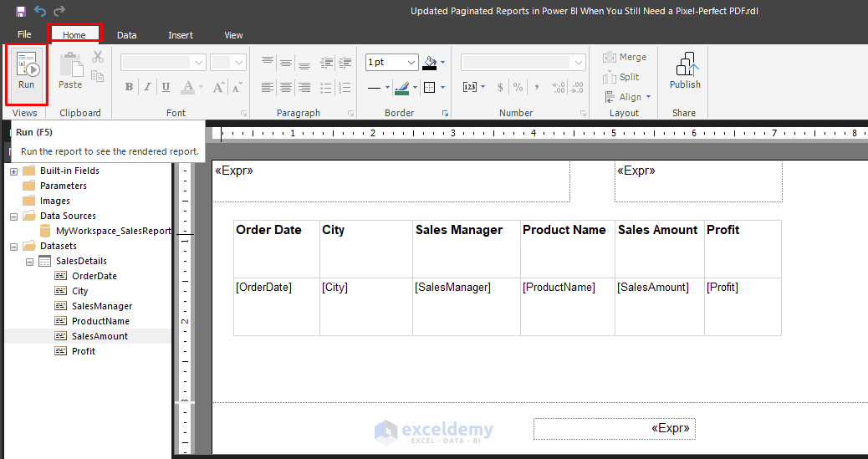Click the Decrease Decimal icon

pyautogui.click(x=577, y=87)
